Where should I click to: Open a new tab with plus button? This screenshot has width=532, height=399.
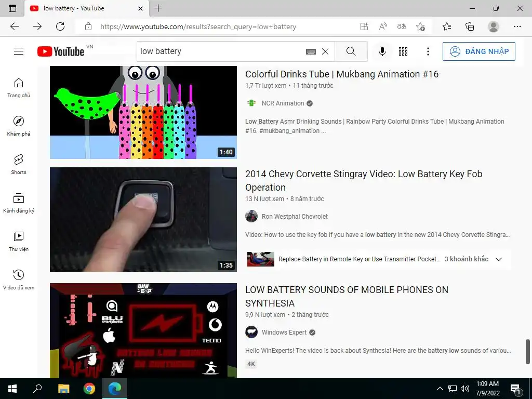[x=158, y=8]
